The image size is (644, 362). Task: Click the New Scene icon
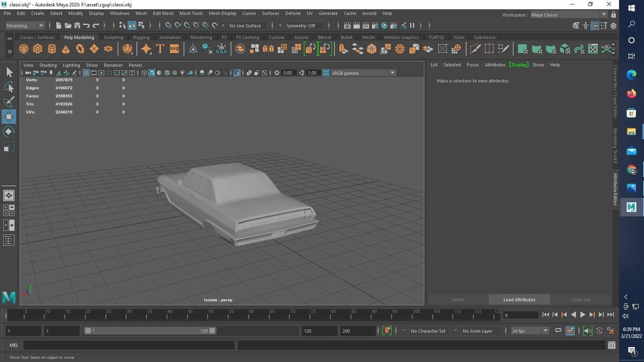tap(58, 25)
